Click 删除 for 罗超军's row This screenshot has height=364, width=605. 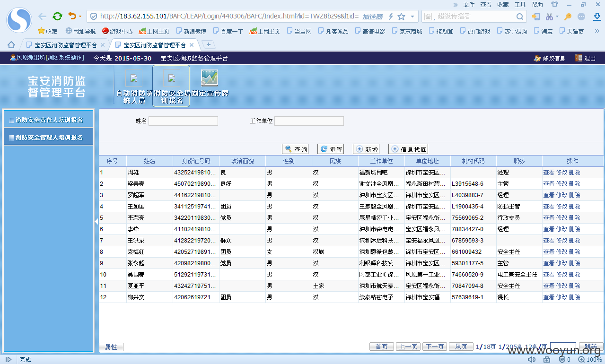pos(574,195)
